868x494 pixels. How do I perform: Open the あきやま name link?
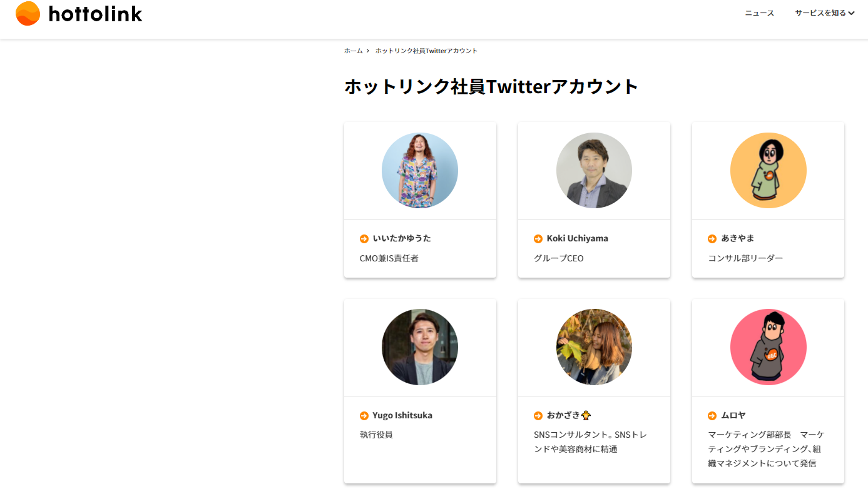[738, 238]
